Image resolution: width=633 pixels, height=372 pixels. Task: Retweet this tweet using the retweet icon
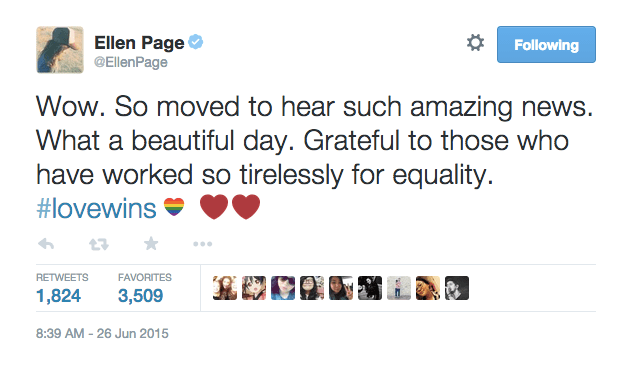click(99, 244)
